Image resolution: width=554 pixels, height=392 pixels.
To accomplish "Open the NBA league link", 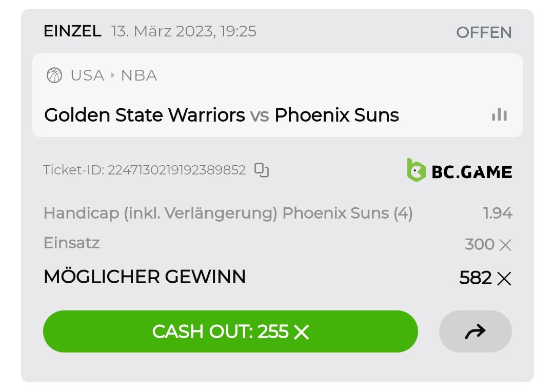I will (x=139, y=75).
